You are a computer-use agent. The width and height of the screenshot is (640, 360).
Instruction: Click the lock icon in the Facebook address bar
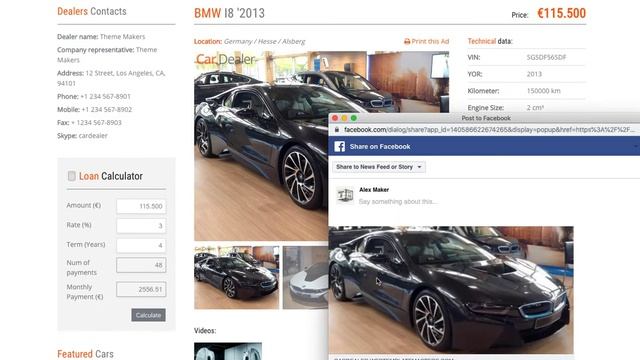[x=337, y=130]
